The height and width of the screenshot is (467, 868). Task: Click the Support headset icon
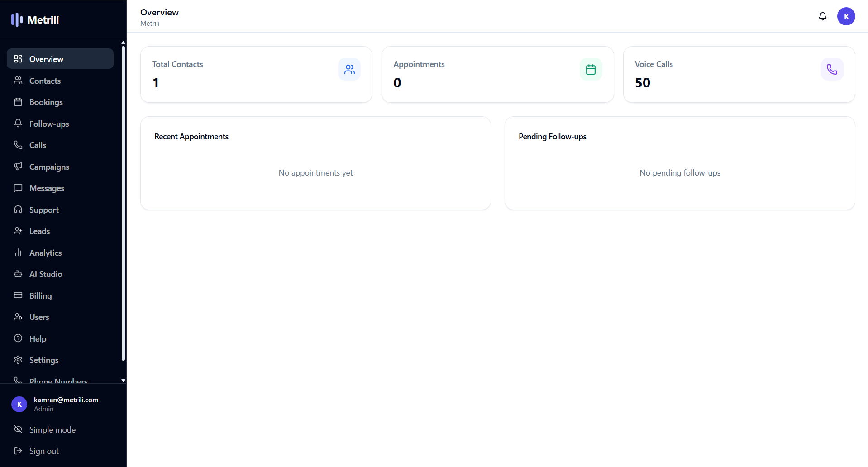pyautogui.click(x=18, y=210)
